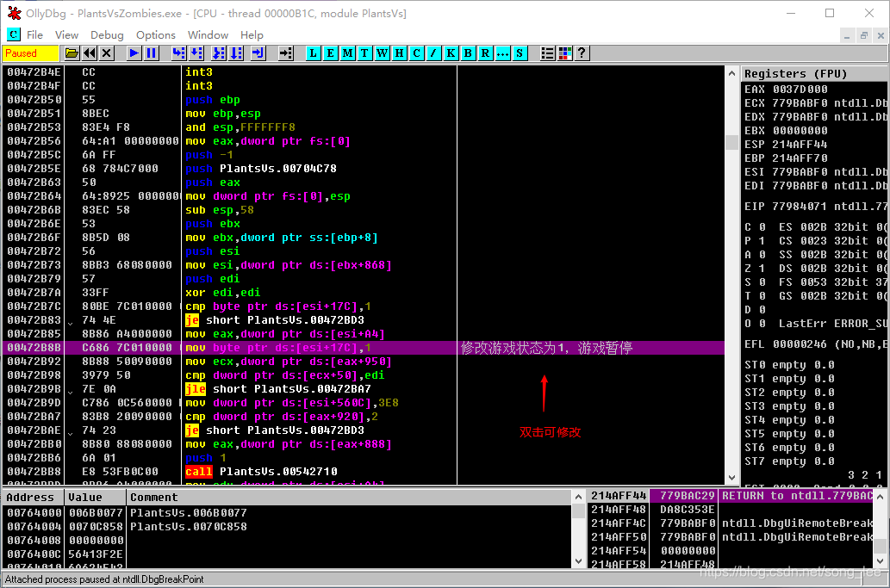
Task: Click the Step Into toolbar icon
Action: 179,53
